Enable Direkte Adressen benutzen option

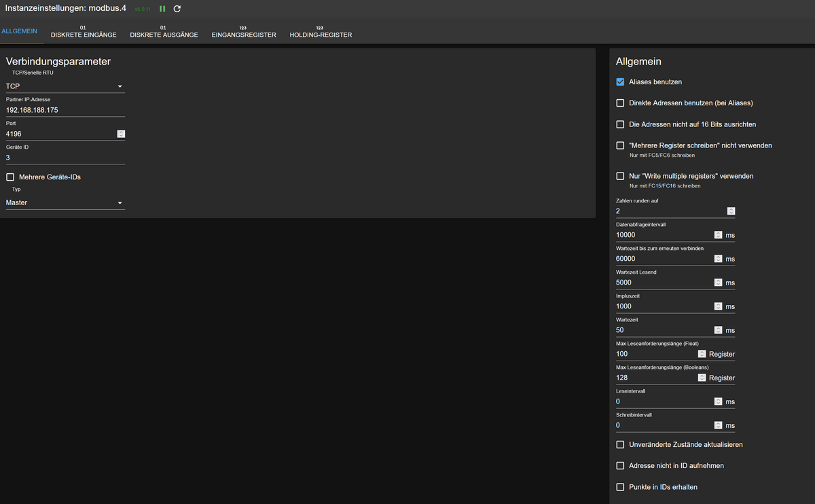click(x=620, y=103)
